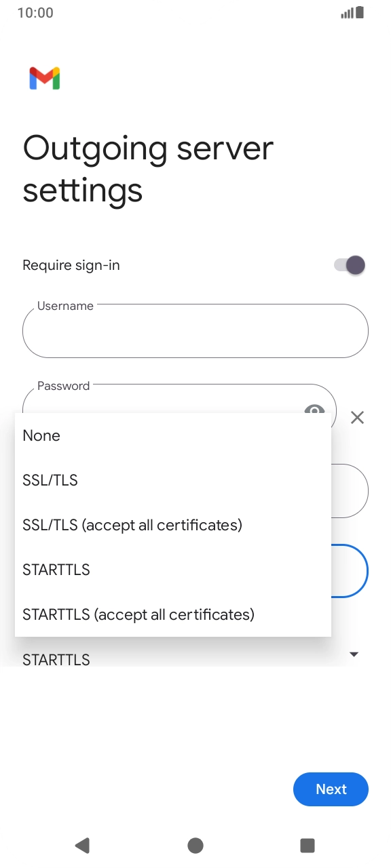Select None as security type
Screen dimensions: 391x868
(x=41, y=435)
